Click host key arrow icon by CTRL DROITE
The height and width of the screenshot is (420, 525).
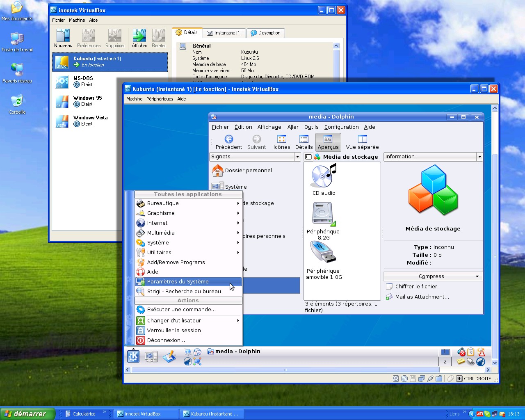459,379
